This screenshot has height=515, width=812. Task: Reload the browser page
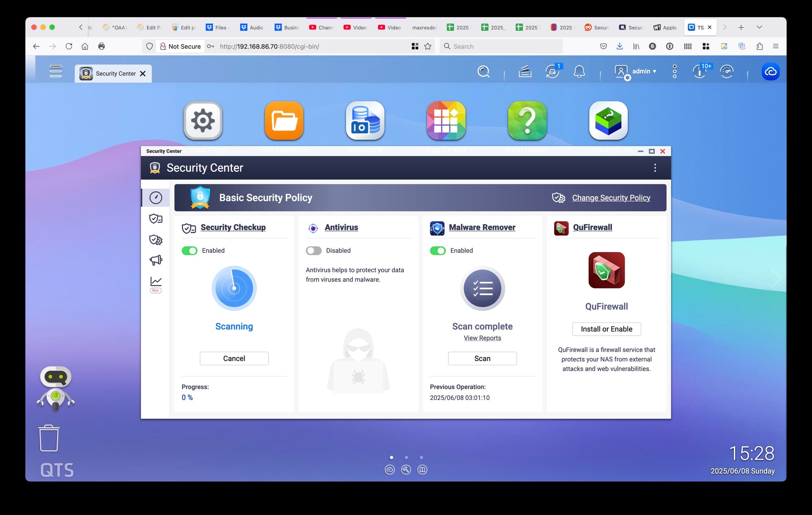tap(69, 47)
